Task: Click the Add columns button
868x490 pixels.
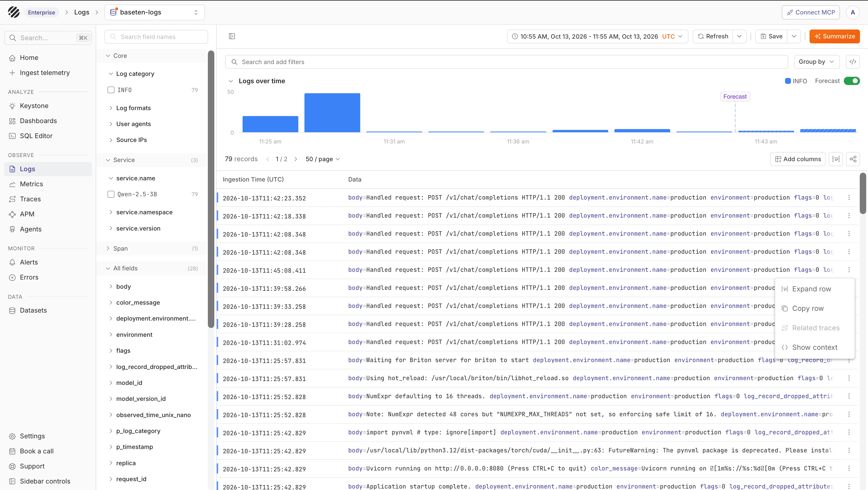Action: [x=797, y=159]
